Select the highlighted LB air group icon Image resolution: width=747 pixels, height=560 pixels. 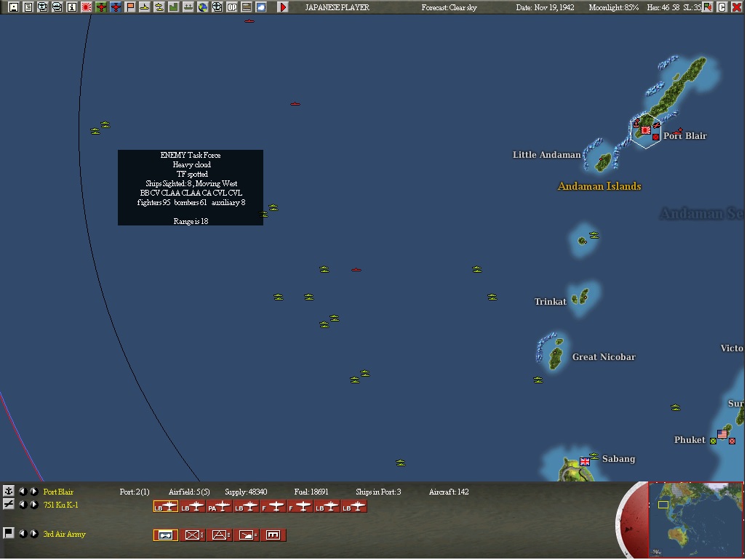pos(166,507)
